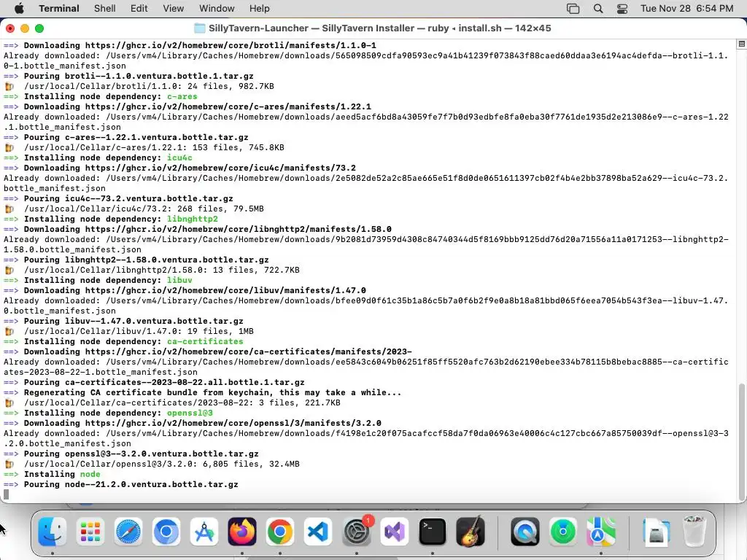Open the View menu
Image resolution: width=747 pixels, height=560 pixels.
click(174, 9)
